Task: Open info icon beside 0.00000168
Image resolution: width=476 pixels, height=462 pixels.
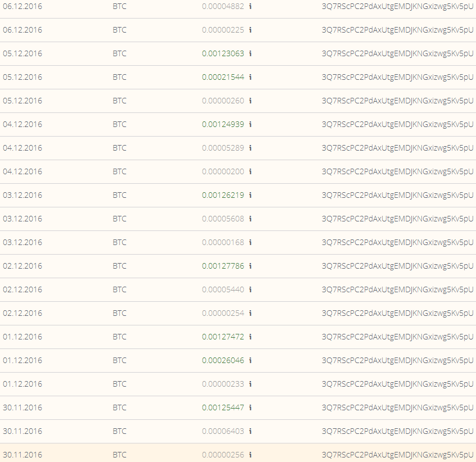Action: pyautogui.click(x=250, y=242)
